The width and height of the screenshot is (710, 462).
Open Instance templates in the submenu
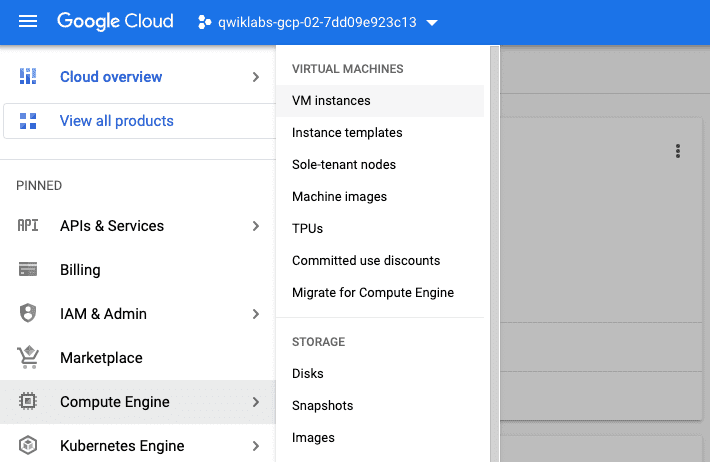point(347,133)
